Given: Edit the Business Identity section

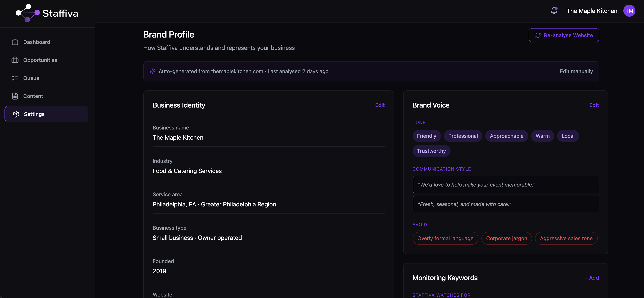Looking at the screenshot, I should click(380, 105).
